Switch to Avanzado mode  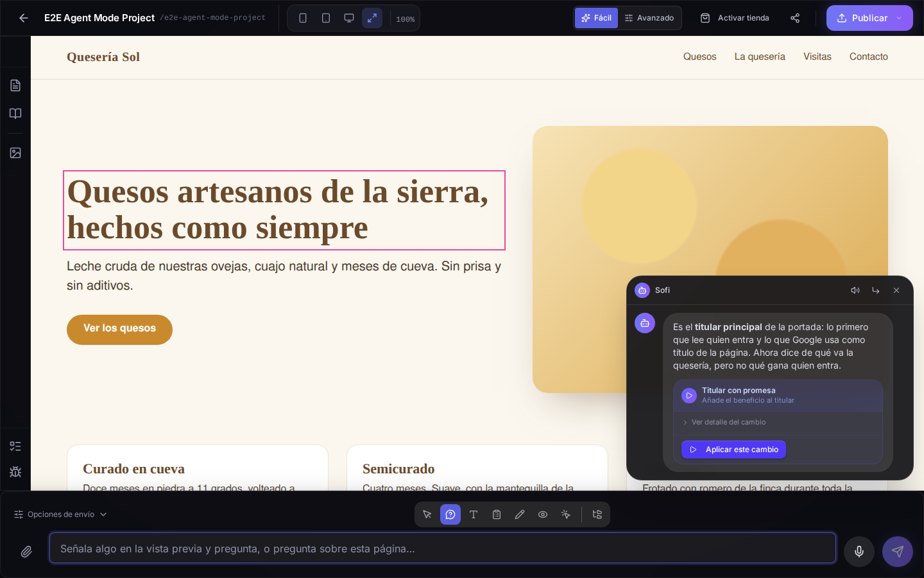(649, 18)
